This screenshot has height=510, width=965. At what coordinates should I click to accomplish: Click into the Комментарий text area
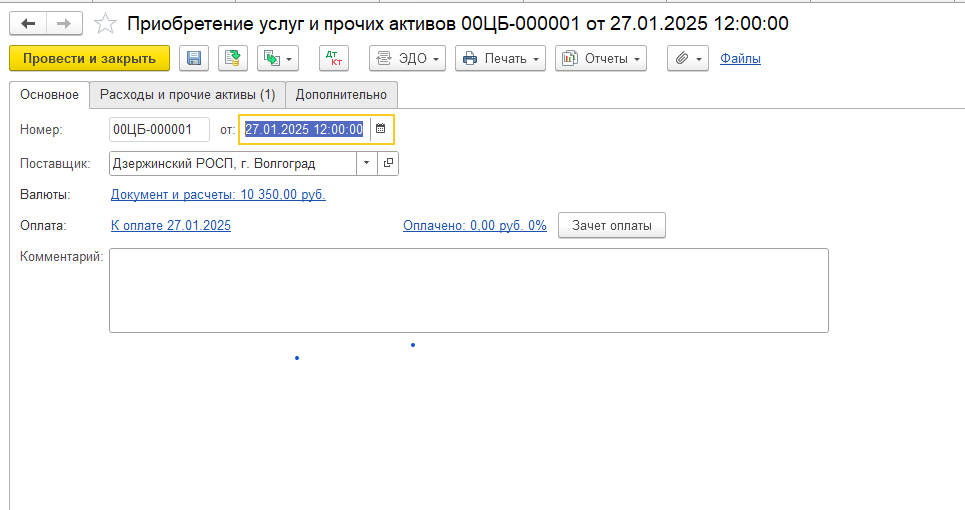tap(468, 290)
